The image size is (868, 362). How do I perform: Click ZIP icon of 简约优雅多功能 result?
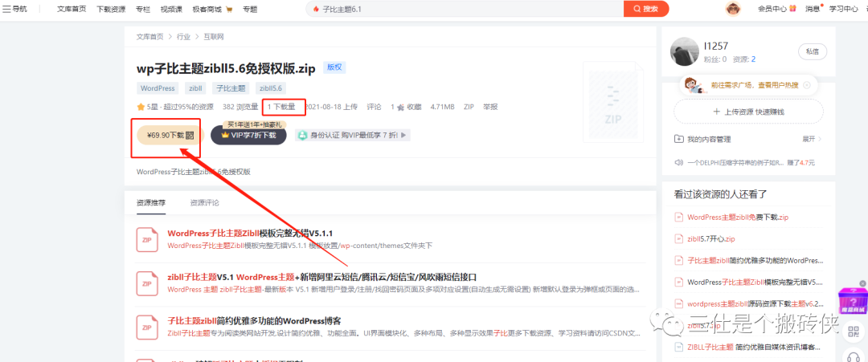point(147,327)
